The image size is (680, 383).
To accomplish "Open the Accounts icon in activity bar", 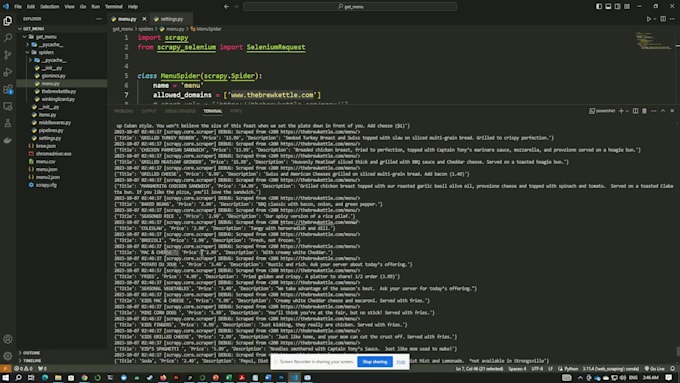I will (x=7, y=339).
